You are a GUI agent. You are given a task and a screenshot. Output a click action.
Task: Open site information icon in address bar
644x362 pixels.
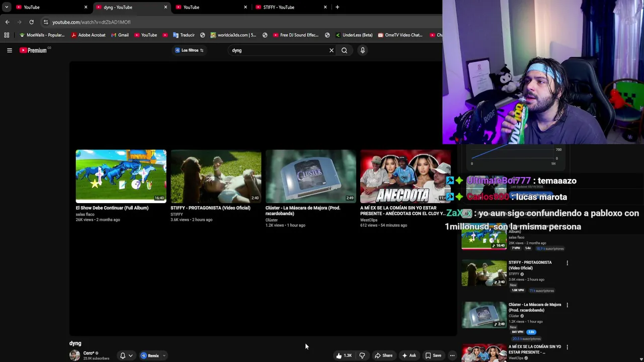tap(46, 22)
